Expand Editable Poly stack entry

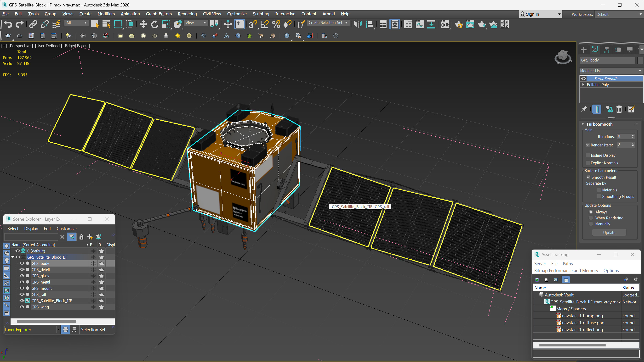pos(583,85)
